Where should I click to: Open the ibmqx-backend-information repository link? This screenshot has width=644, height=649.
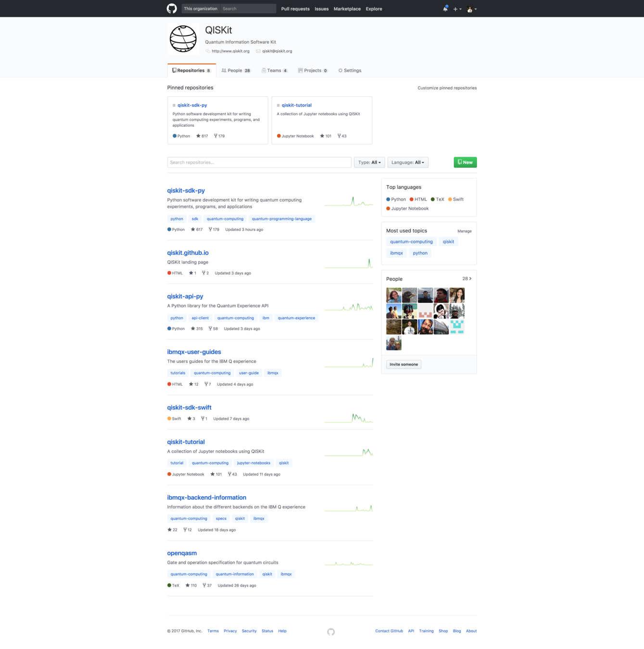(x=207, y=498)
